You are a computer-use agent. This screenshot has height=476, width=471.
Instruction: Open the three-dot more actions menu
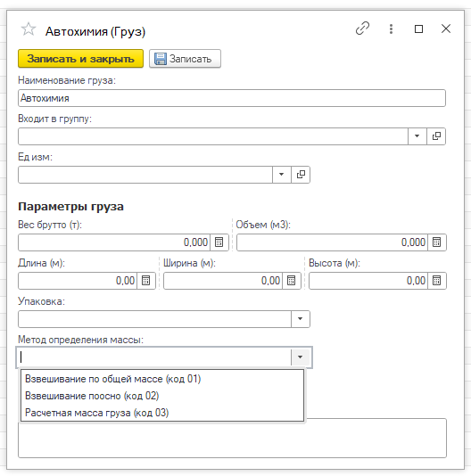tap(391, 29)
